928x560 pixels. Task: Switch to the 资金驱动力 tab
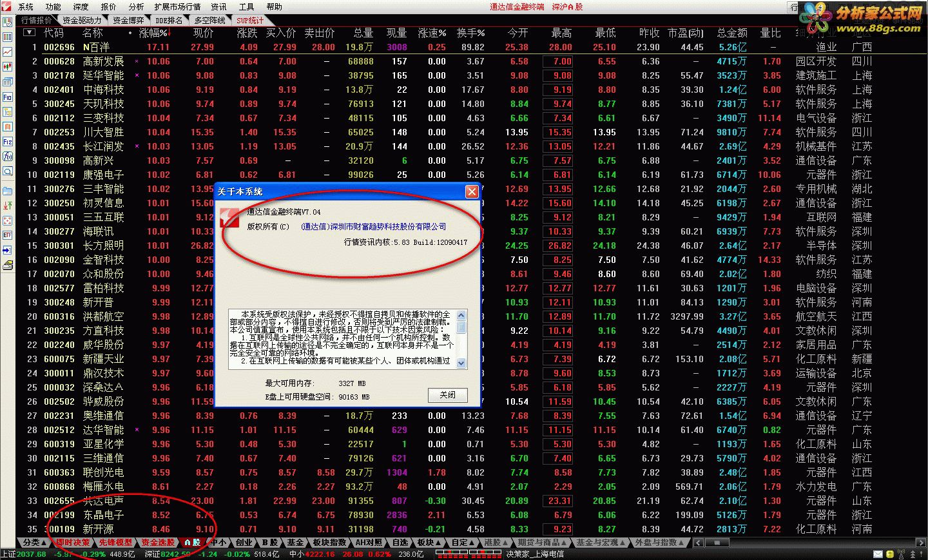82,21
